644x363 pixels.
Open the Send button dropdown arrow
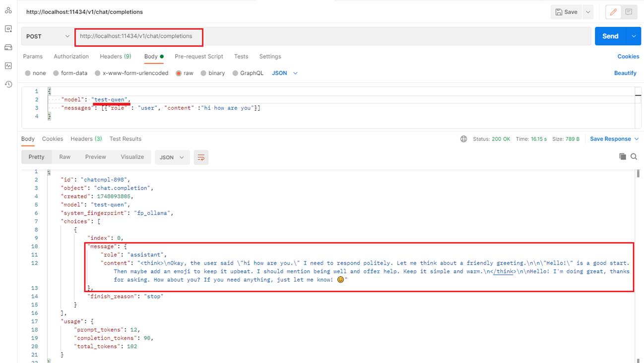634,36
